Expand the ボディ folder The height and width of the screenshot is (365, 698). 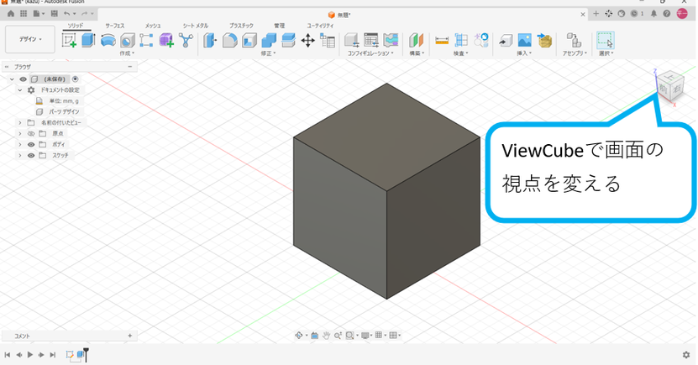(20, 145)
